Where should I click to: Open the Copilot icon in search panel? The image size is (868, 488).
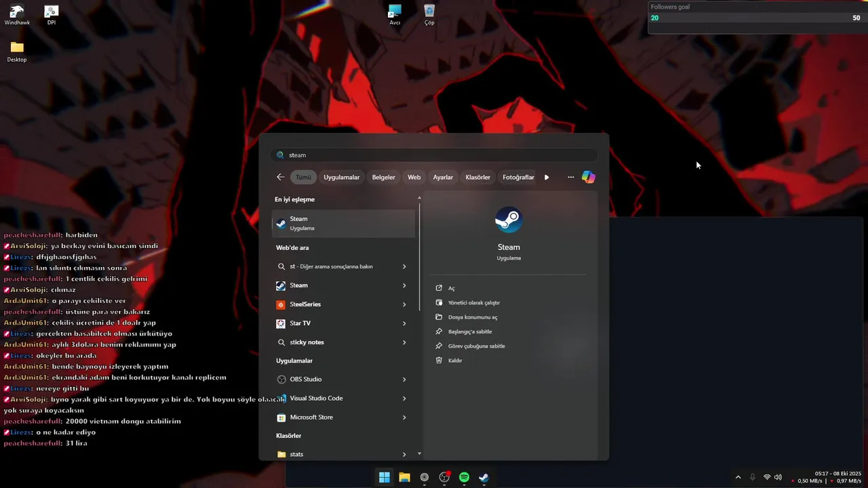pyautogui.click(x=589, y=177)
